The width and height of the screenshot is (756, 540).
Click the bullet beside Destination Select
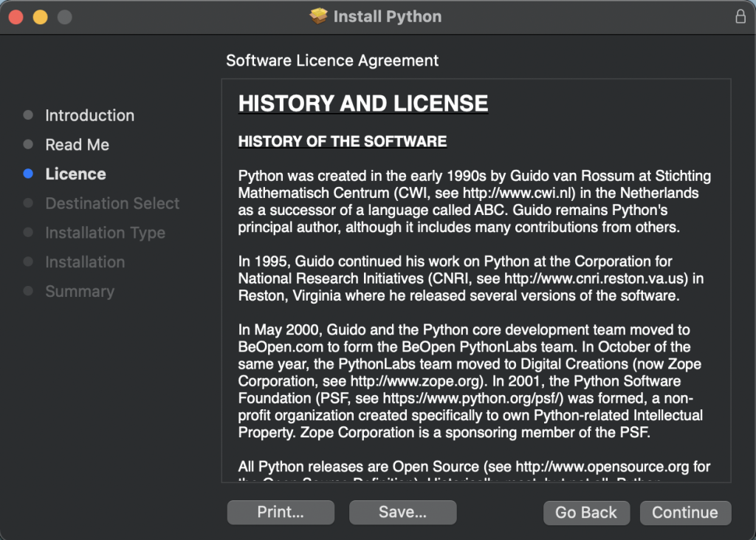coord(29,203)
